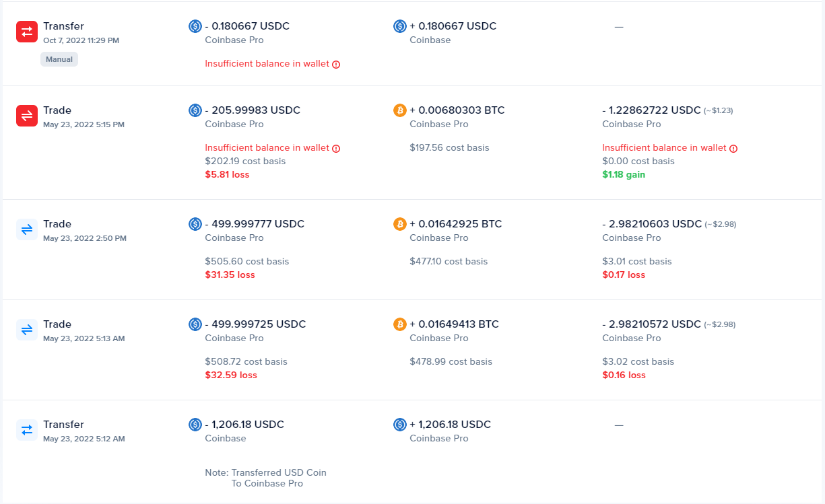Select the Trade label at 5:15 PM
825x504 pixels.
click(57, 110)
